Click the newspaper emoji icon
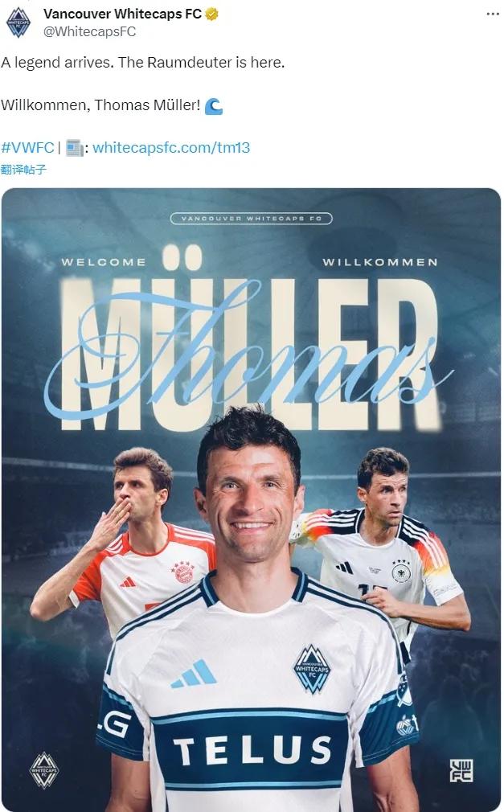The height and width of the screenshot is (812, 504). click(x=75, y=148)
